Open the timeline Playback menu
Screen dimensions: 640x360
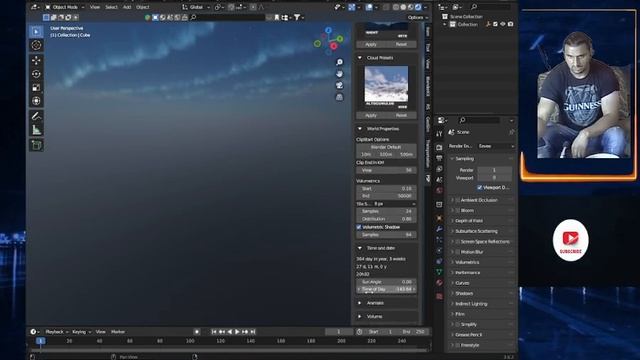57,332
